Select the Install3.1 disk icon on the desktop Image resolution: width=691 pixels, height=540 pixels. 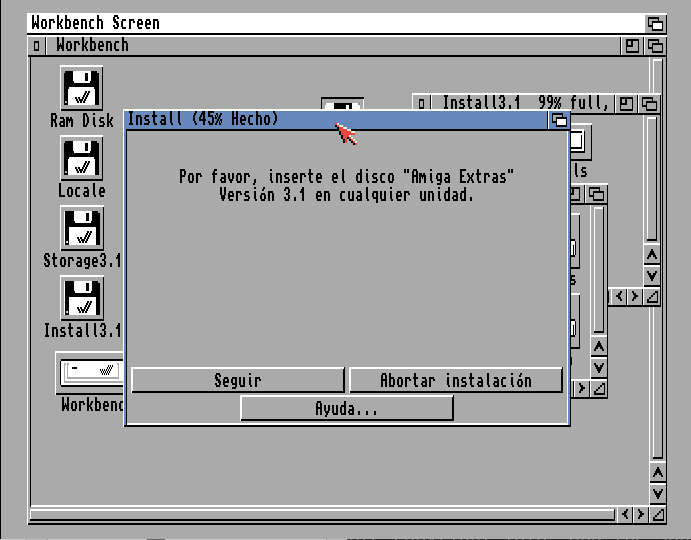tap(81, 300)
